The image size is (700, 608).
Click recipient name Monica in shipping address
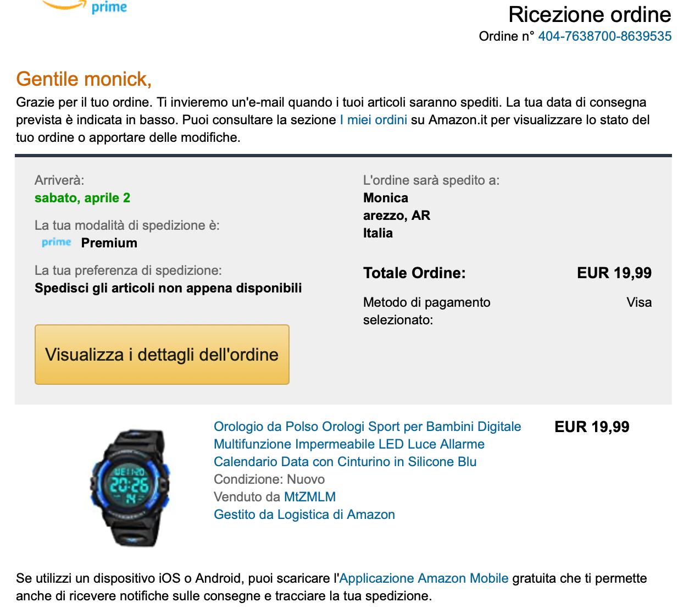[386, 198]
